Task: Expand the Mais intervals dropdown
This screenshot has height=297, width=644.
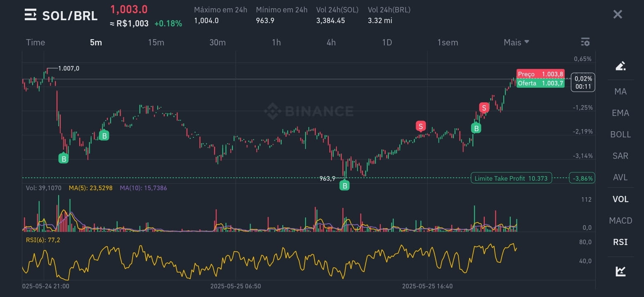Action: click(516, 42)
